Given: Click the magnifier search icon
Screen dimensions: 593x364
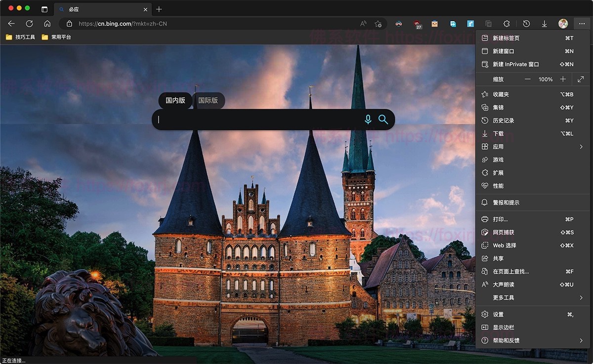Looking at the screenshot, I should (383, 120).
